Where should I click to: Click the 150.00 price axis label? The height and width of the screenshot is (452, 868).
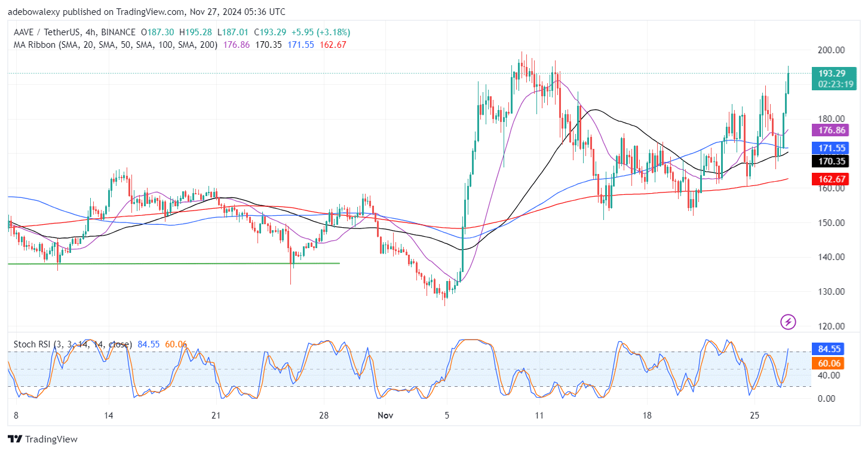pos(831,222)
